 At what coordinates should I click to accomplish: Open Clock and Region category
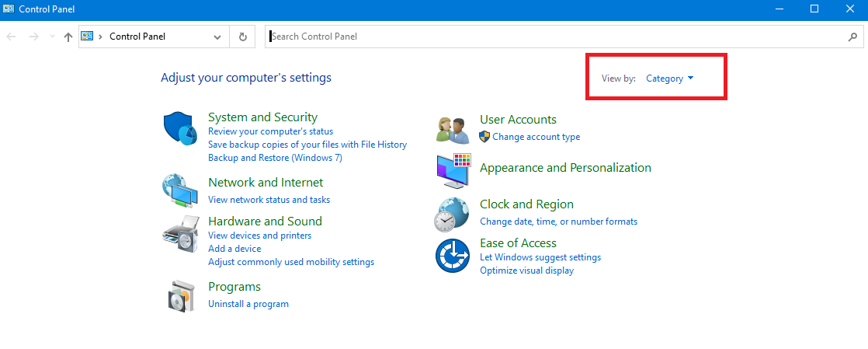coord(526,204)
